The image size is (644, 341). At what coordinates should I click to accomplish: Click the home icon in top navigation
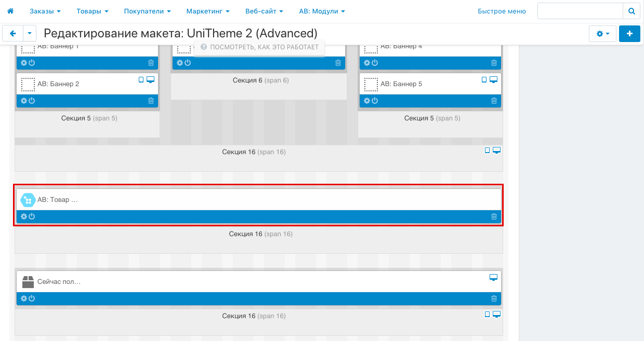10,11
